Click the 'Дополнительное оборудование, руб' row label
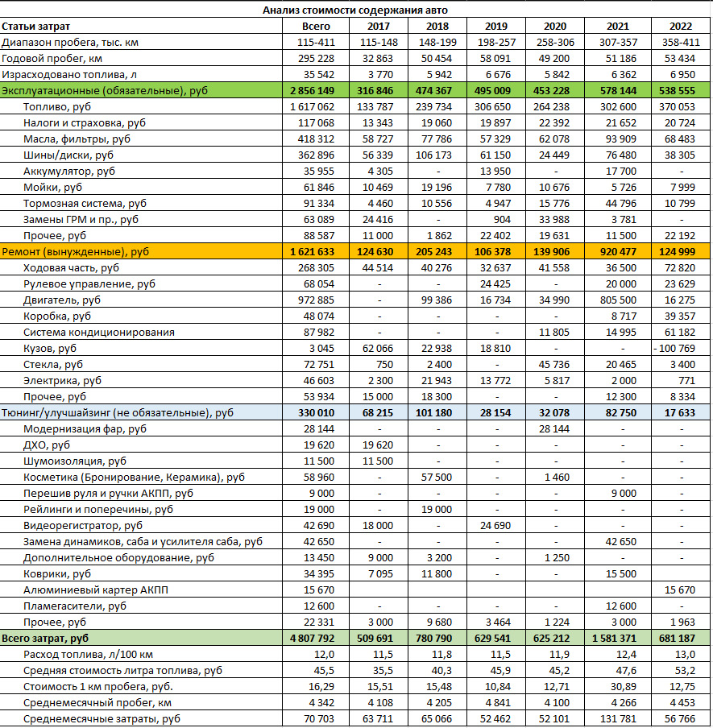Viewport: 713px width, 728px height. [x=118, y=557]
